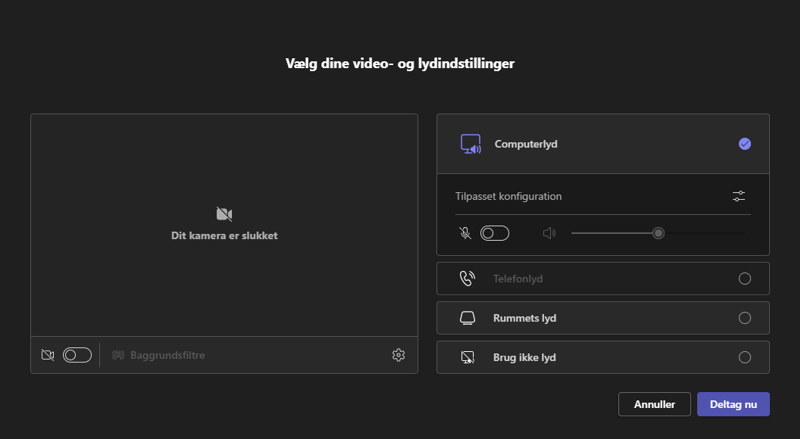The image size is (800, 439).
Task: Enable the microphone toggle switch
Action: click(x=494, y=233)
